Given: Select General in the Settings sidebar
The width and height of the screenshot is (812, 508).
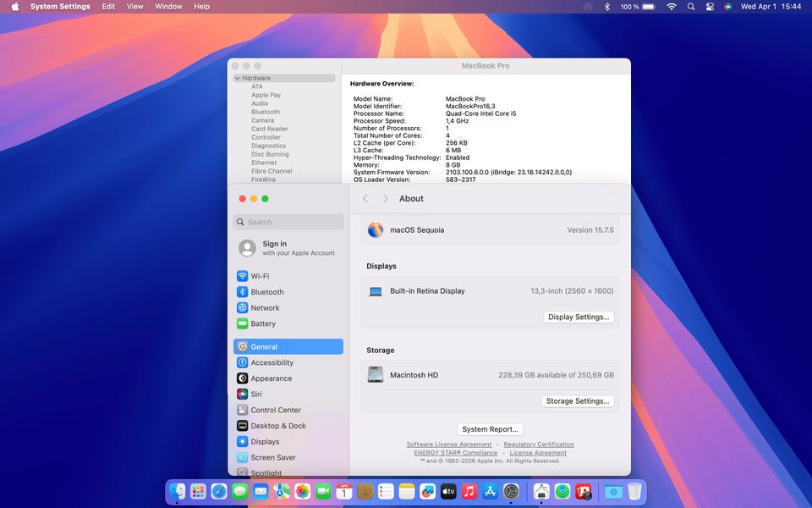Looking at the screenshot, I should (x=288, y=347).
